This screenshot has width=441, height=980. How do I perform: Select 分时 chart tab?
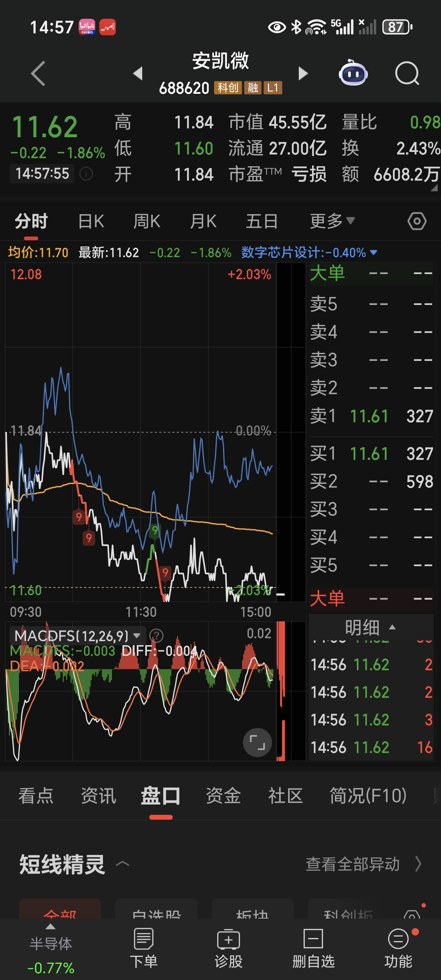coord(31,221)
